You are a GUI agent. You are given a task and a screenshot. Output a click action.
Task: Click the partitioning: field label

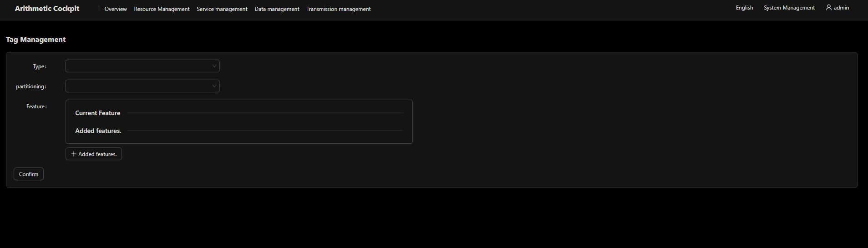(31, 86)
